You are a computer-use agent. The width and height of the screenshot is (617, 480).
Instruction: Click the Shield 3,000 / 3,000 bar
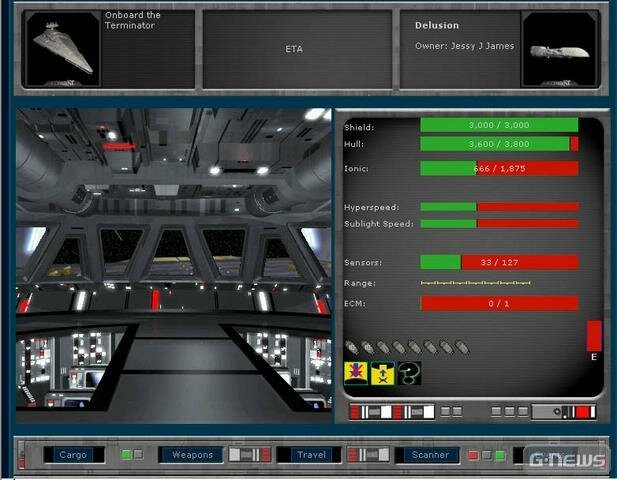[x=499, y=125]
